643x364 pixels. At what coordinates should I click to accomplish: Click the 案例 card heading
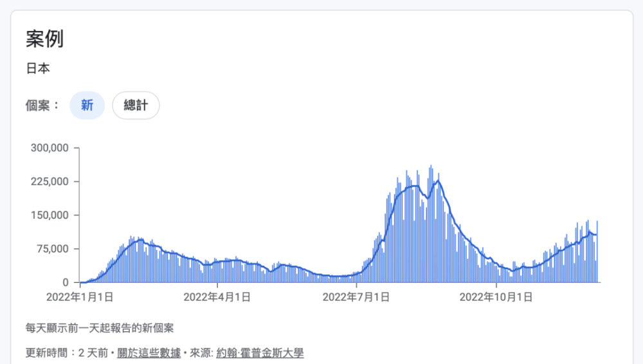44,39
